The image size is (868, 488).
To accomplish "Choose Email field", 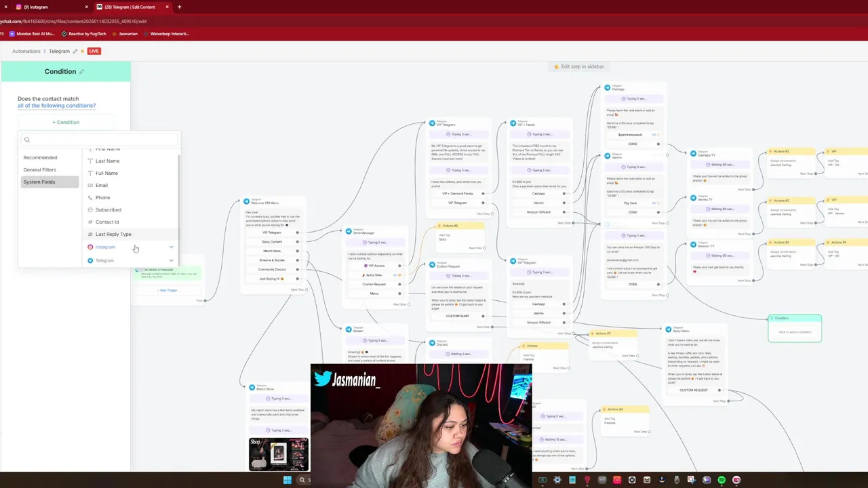I will [x=131, y=186].
